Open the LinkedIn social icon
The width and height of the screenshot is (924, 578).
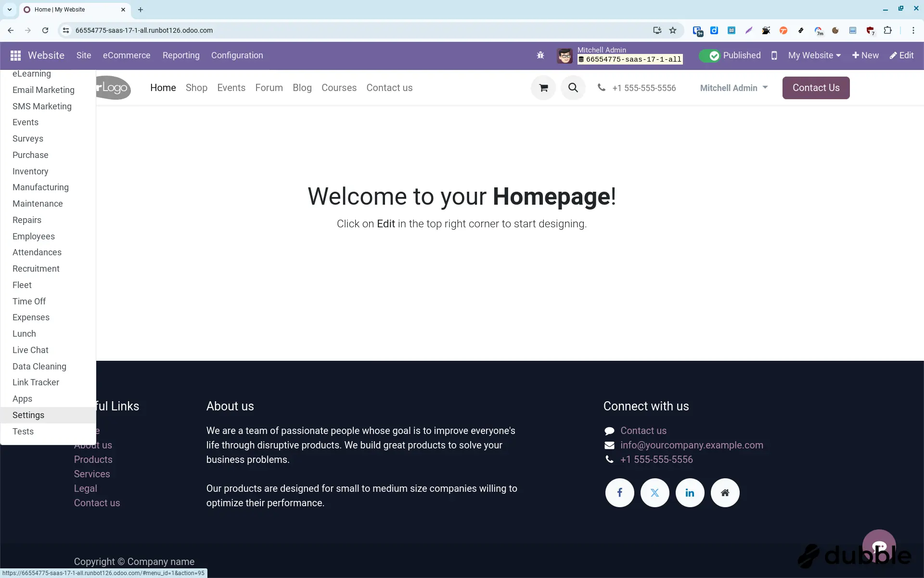[690, 493]
